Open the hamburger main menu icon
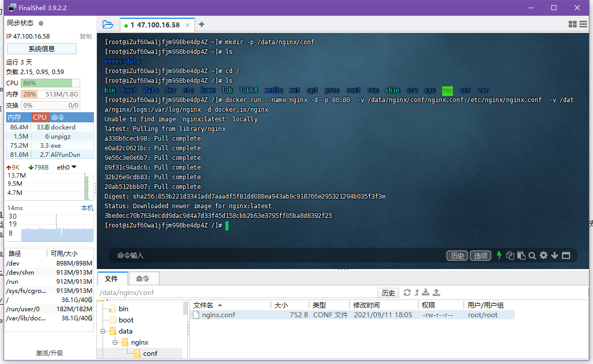Viewport: 593px width, 364px height. (x=583, y=24)
